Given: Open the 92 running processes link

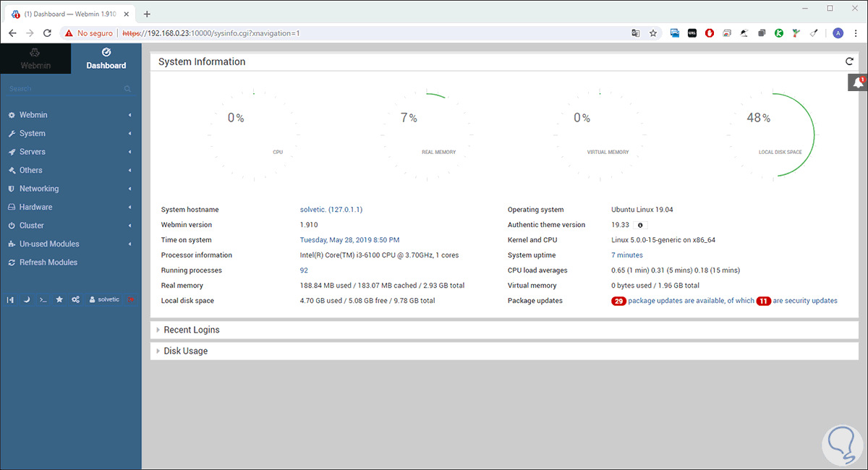Looking at the screenshot, I should click(304, 270).
